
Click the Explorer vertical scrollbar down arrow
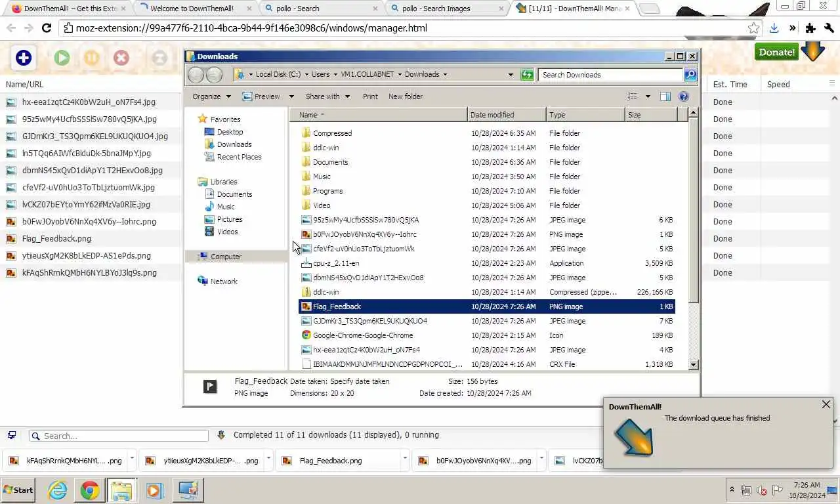point(694,364)
